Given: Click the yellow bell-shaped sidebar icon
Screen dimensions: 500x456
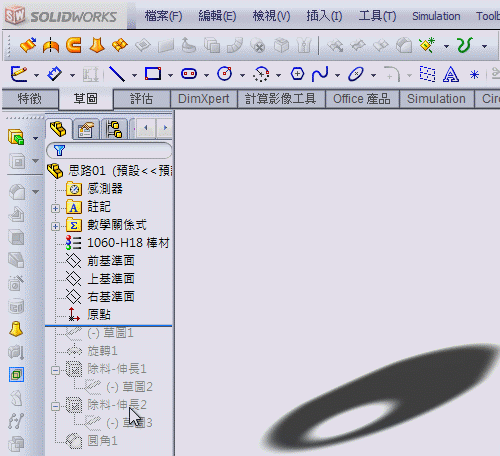Looking at the screenshot, I should pyautogui.click(x=16, y=329).
